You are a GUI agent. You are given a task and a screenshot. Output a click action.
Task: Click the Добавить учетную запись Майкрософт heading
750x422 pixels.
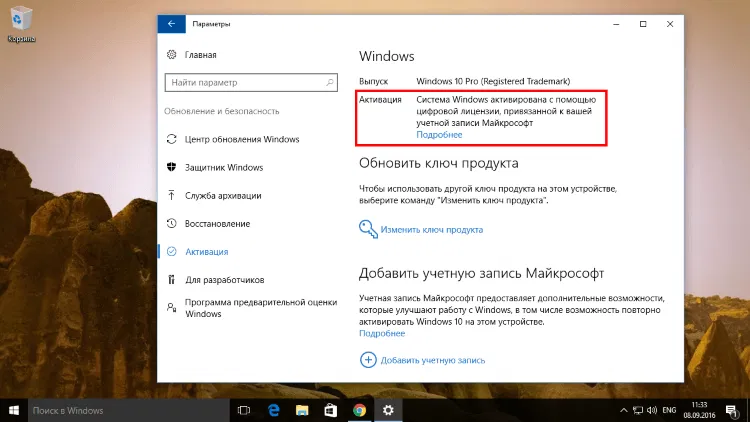tap(482, 273)
